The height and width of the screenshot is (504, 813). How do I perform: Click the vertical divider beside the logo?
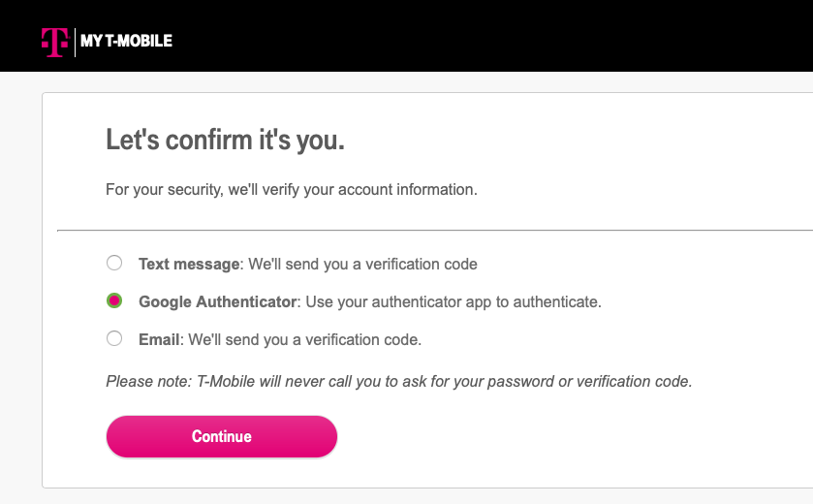tap(76, 43)
